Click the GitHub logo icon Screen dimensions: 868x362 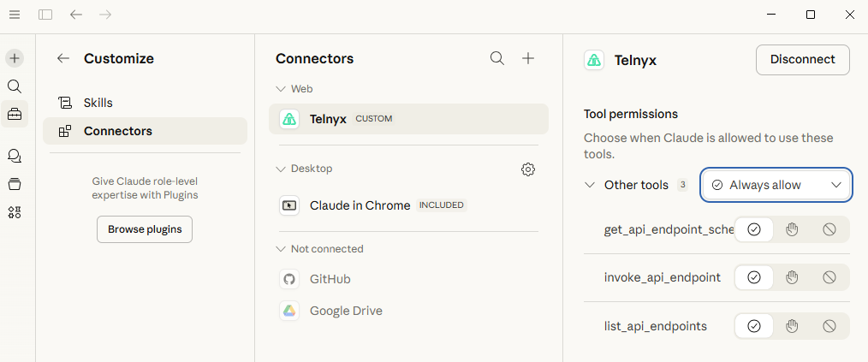tap(289, 279)
